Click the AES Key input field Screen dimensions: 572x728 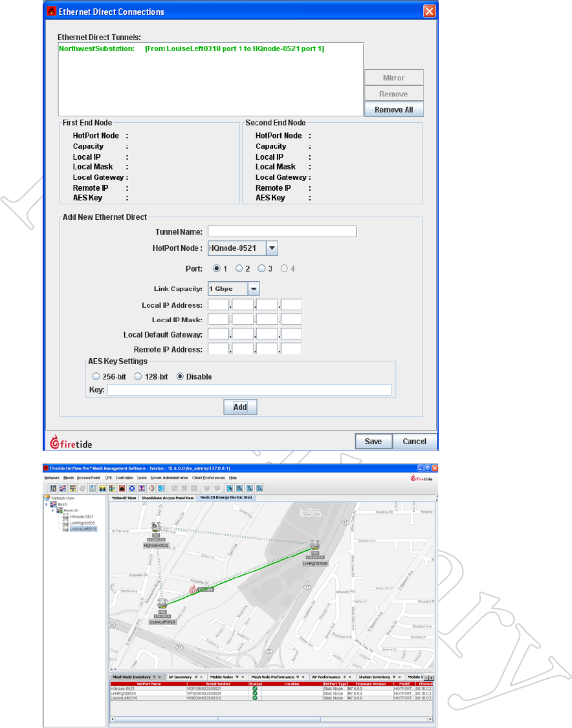(x=250, y=390)
